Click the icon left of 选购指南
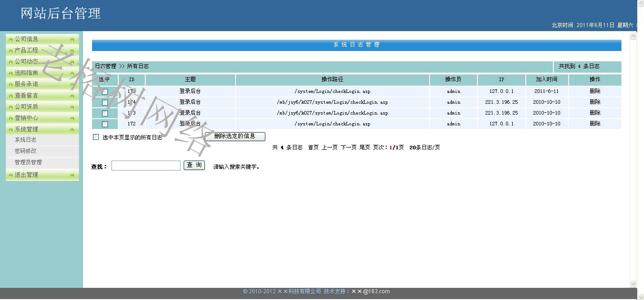644x300 pixels. point(11,74)
